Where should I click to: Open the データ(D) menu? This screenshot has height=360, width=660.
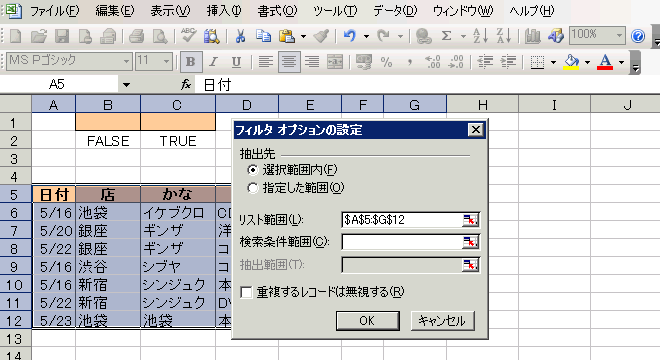(395, 11)
